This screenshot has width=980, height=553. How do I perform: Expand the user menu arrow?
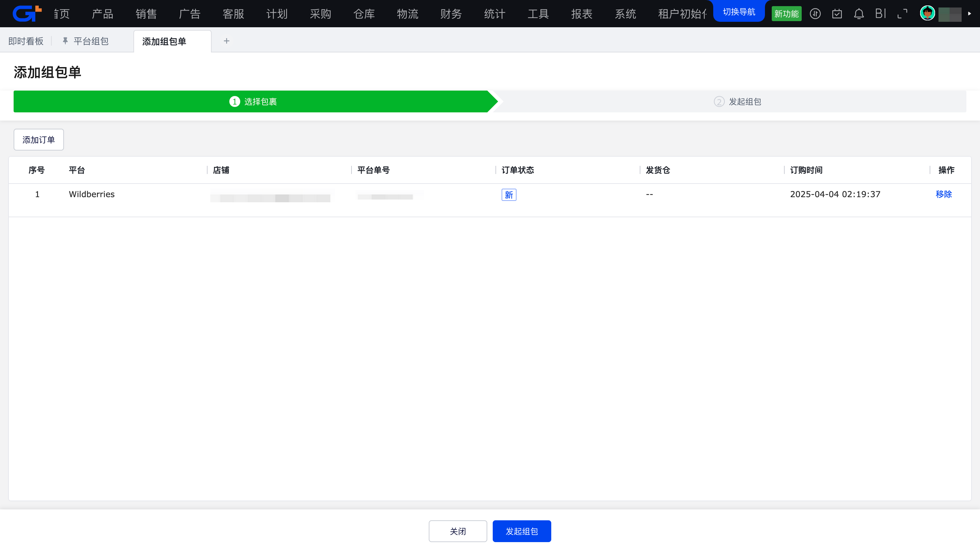(969, 14)
